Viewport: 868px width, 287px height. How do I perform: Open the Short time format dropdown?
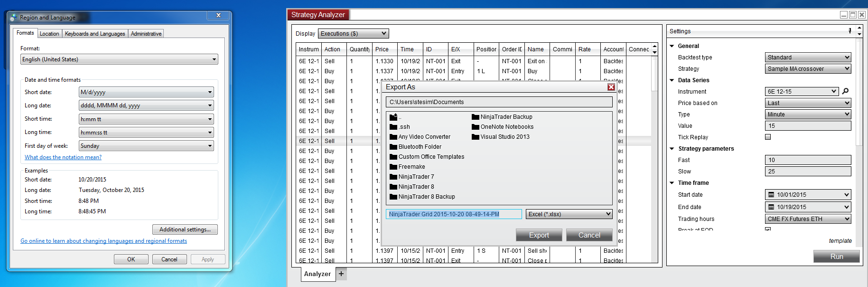(x=146, y=119)
